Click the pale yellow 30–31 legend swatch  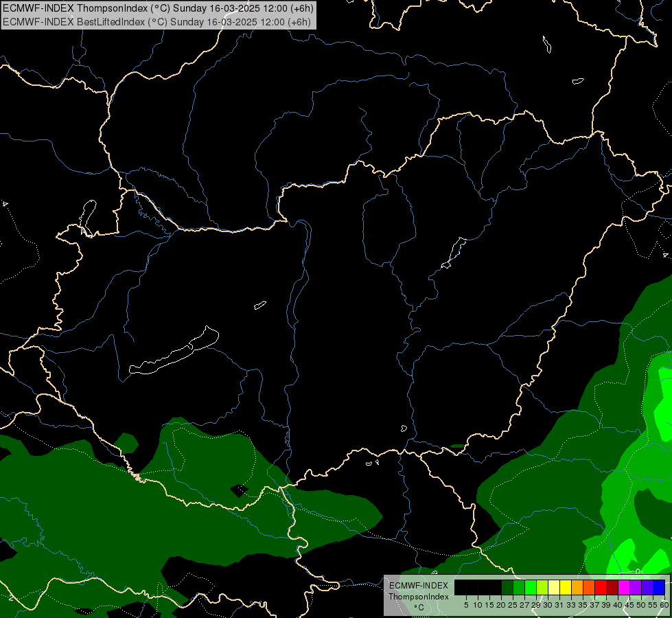(554, 587)
